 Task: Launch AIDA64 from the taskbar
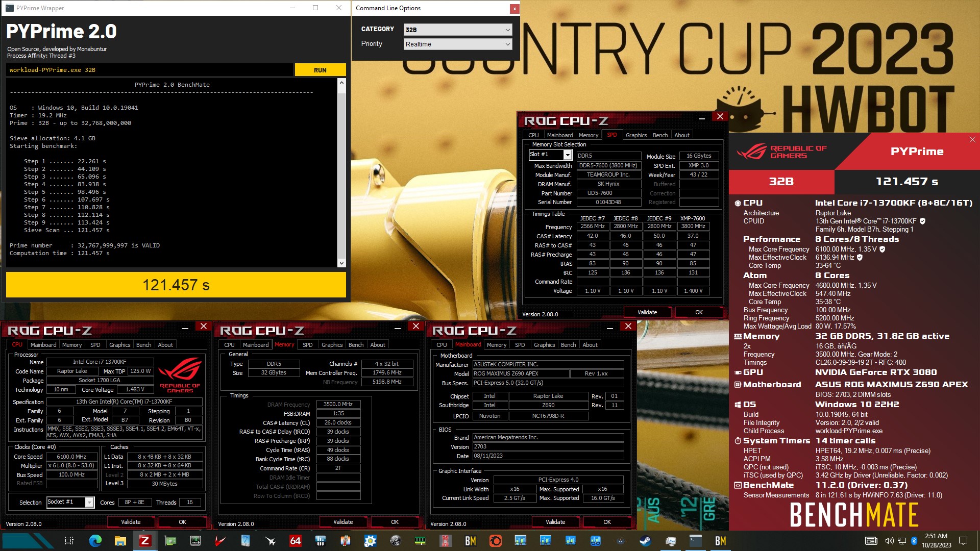coord(295,541)
